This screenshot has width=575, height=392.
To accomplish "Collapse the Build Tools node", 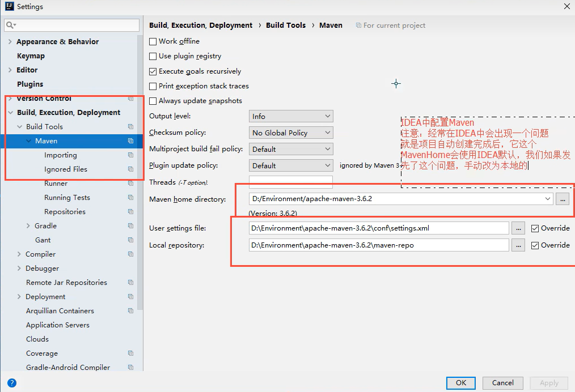I will coord(19,126).
